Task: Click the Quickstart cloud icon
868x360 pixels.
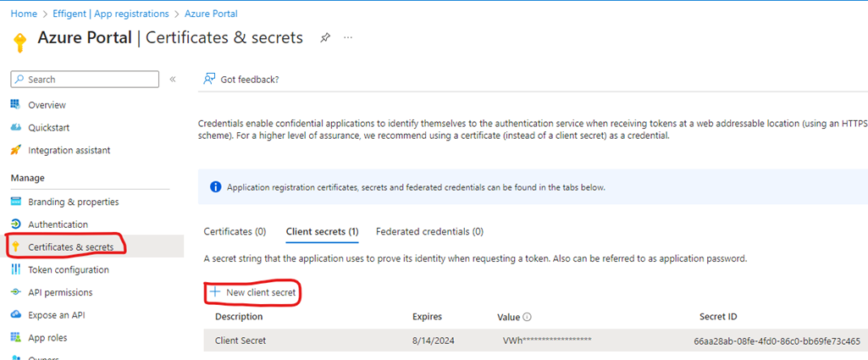Action: click(x=15, y=127)
